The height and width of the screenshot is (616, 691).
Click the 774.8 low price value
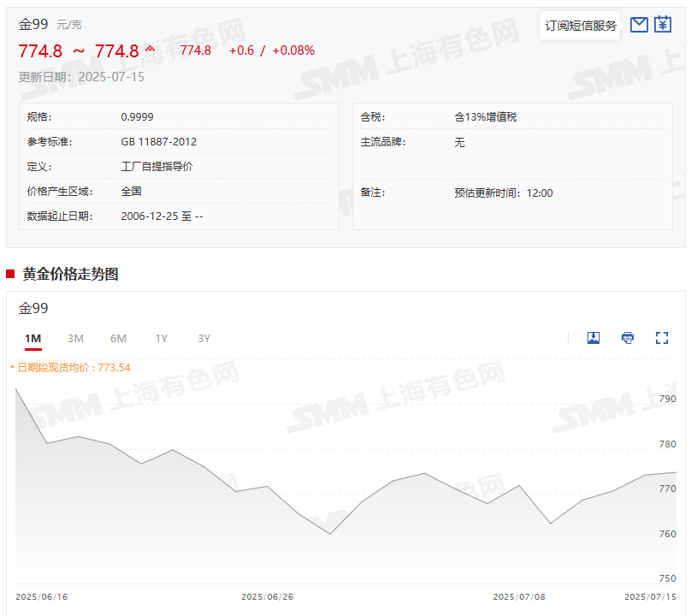(x=40, y=51)
